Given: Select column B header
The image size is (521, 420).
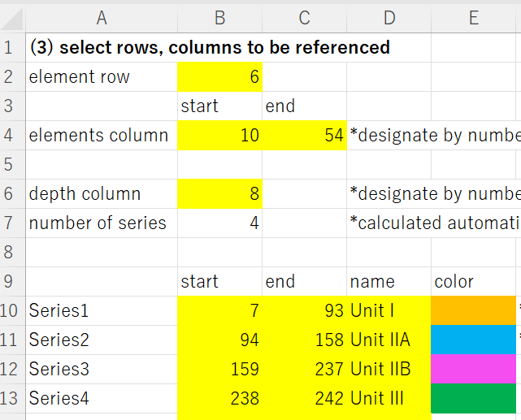Looking at the screenshot, I should coord(220,18).
